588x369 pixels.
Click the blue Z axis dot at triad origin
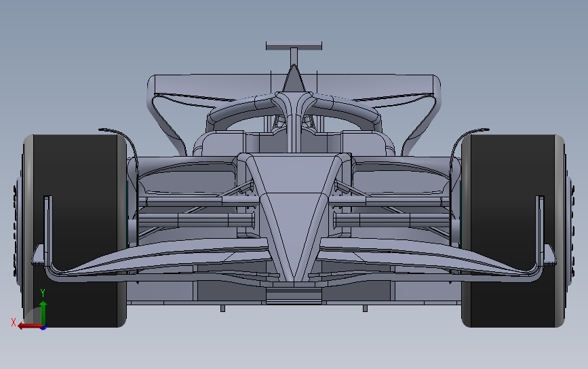[43, 327]
